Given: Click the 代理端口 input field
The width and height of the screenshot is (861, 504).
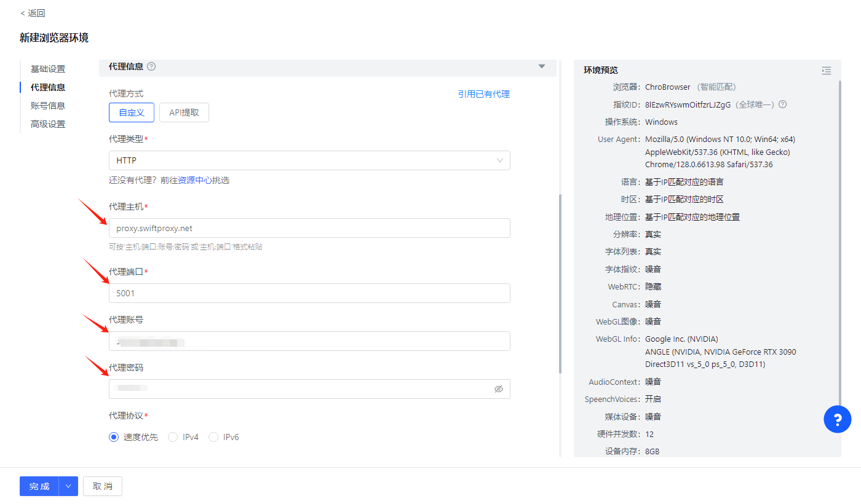Looking at the screenshot, I should click(309, 293).
